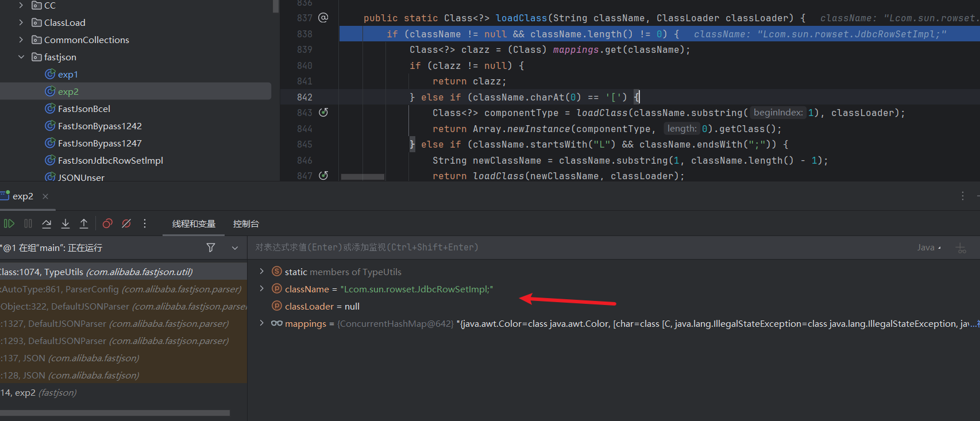This screenshot has width=980, height=421.
Task: Switch to the 线程和变量 tab
Action: [x=194, y=224]
